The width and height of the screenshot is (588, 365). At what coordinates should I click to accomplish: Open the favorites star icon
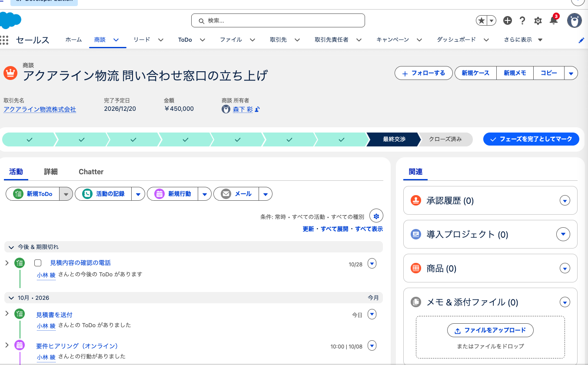482,20
